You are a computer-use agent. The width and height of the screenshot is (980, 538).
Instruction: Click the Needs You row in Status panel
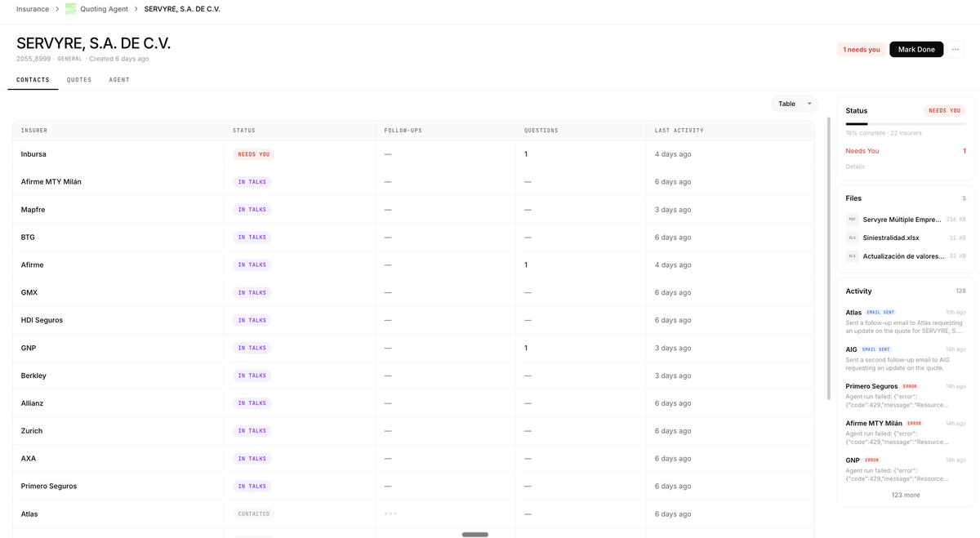click(906, 151)
